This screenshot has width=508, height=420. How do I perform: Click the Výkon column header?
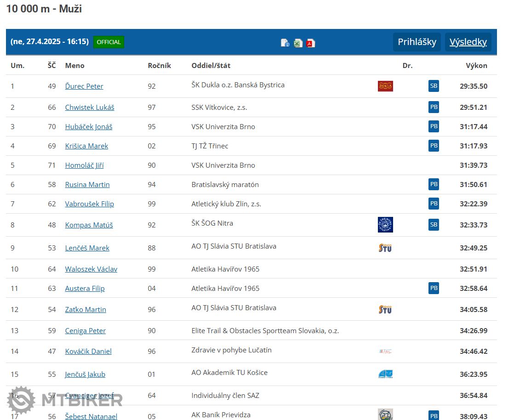pos(476,65)
